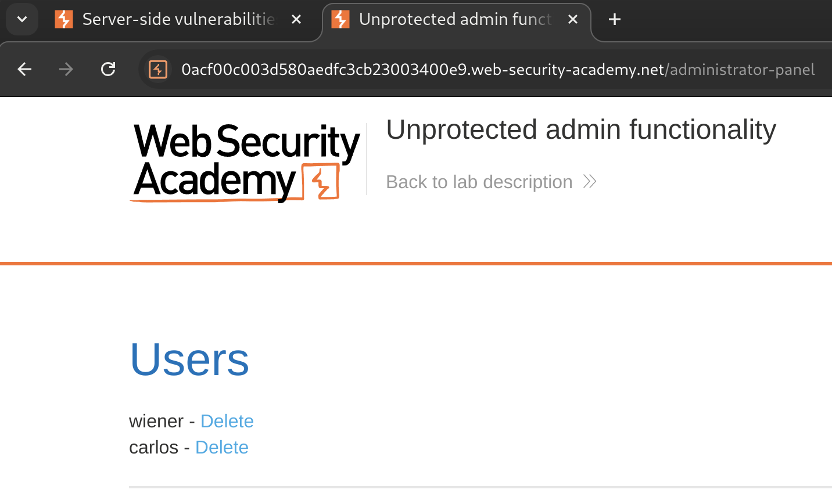
Task: View site information icon in address bar
Action: (158, 70)
